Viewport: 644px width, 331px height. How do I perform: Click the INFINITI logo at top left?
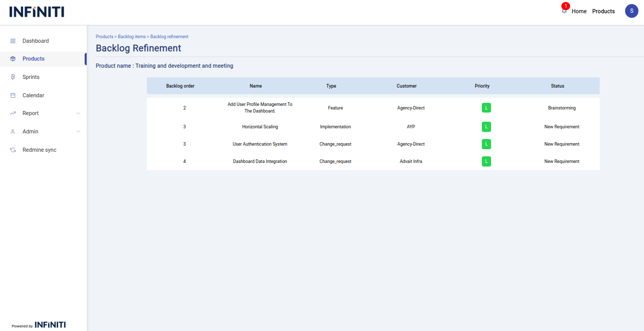coord(37,12)
